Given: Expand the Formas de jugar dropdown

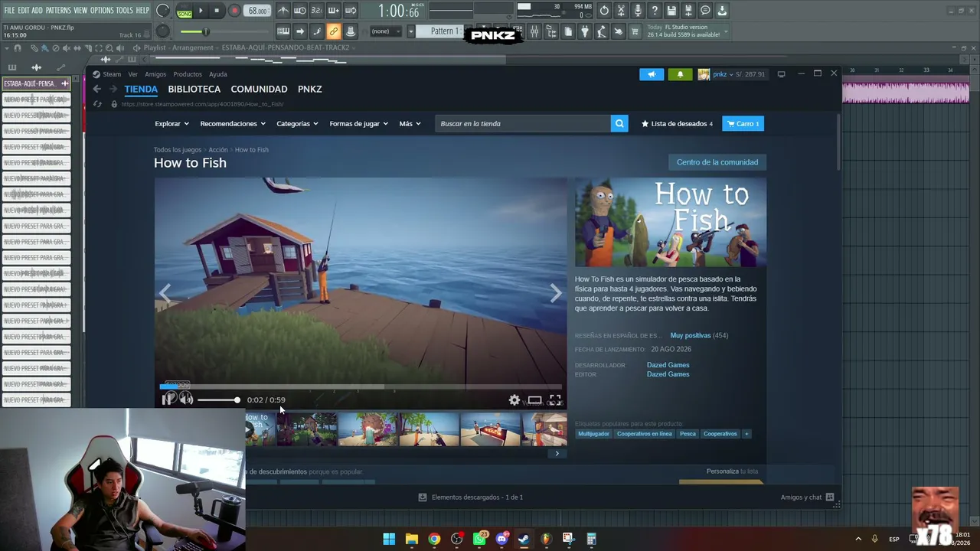Looking at the screenshot, I should tap(359, 124).
